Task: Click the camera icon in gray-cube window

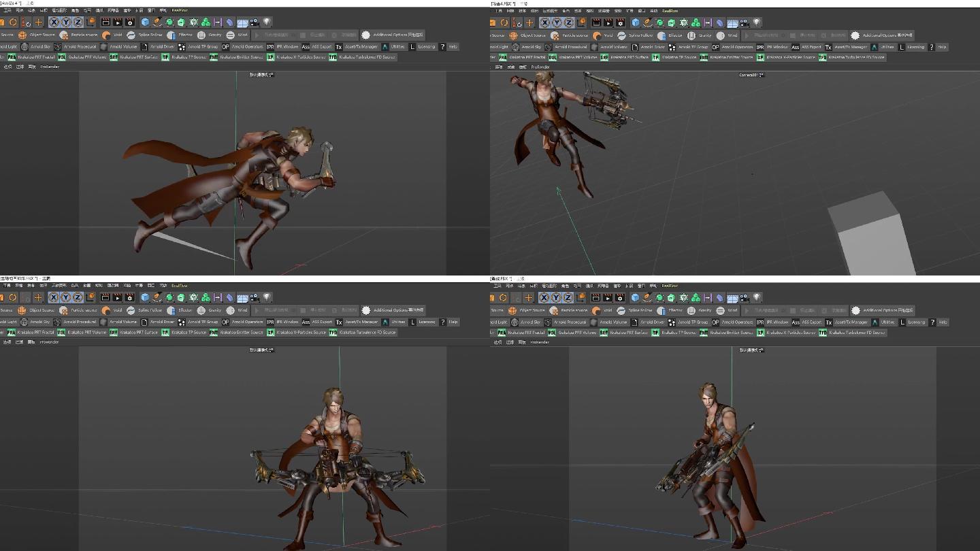Action: point(744,22)
